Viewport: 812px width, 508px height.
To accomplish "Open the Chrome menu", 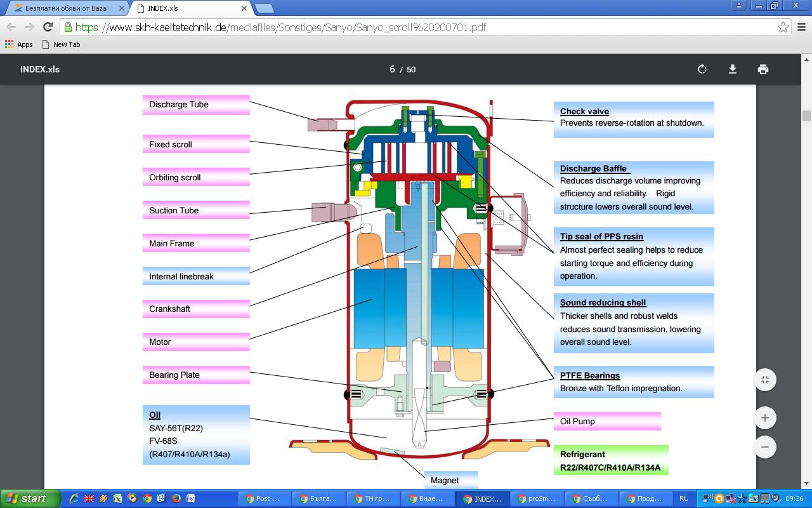I will (802, 27).
